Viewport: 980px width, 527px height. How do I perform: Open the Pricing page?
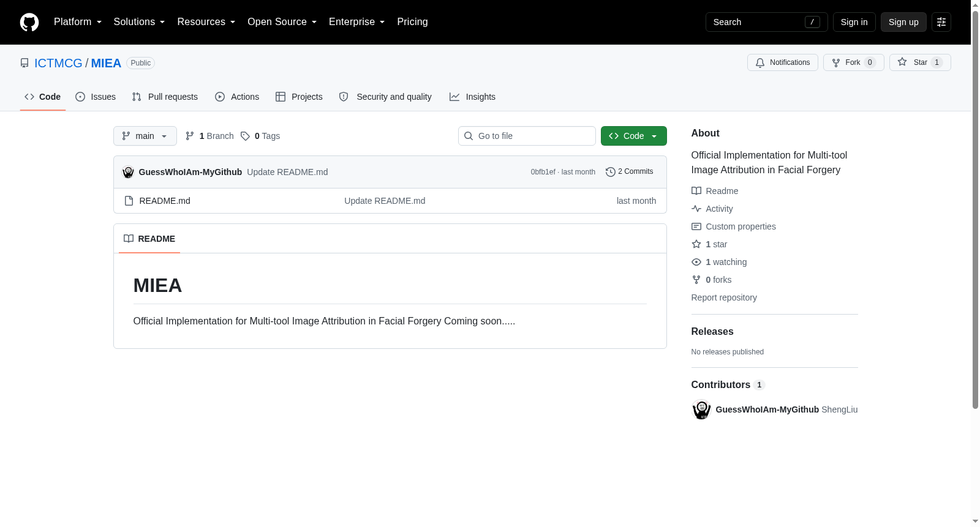(x=412, y=22)
